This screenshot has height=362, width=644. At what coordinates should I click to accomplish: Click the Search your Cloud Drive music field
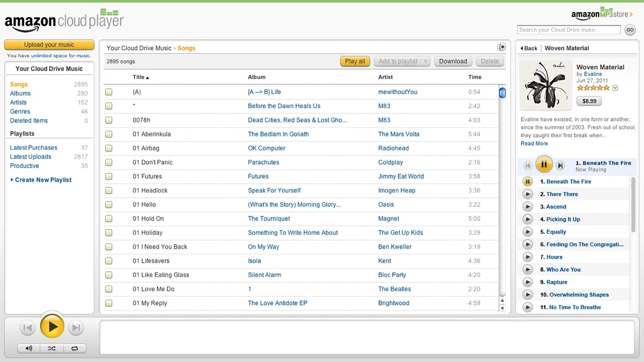[x=569, y=30]
